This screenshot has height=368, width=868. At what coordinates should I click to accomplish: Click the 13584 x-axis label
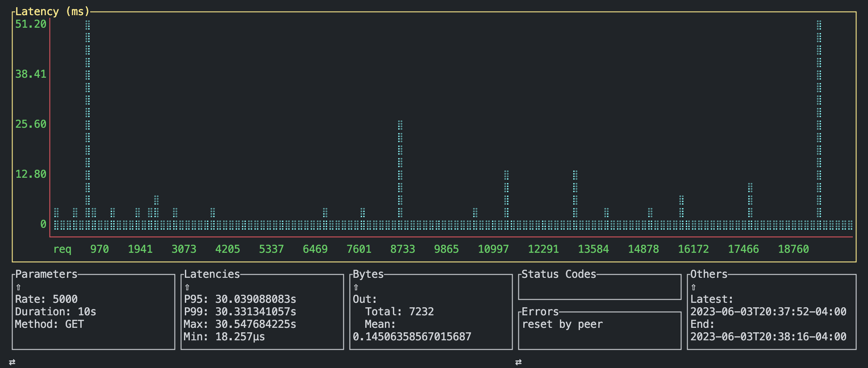593,249
